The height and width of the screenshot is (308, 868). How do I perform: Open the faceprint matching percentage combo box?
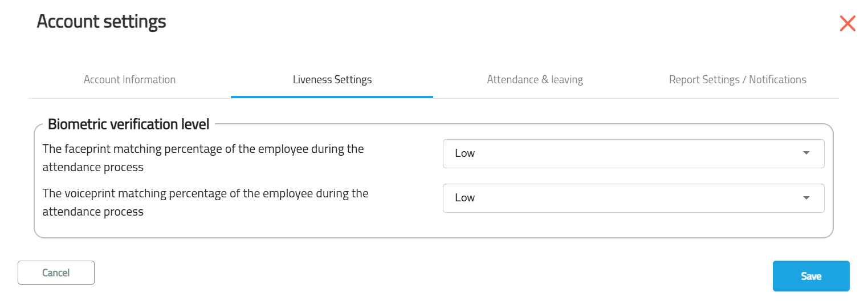(633, 153)
